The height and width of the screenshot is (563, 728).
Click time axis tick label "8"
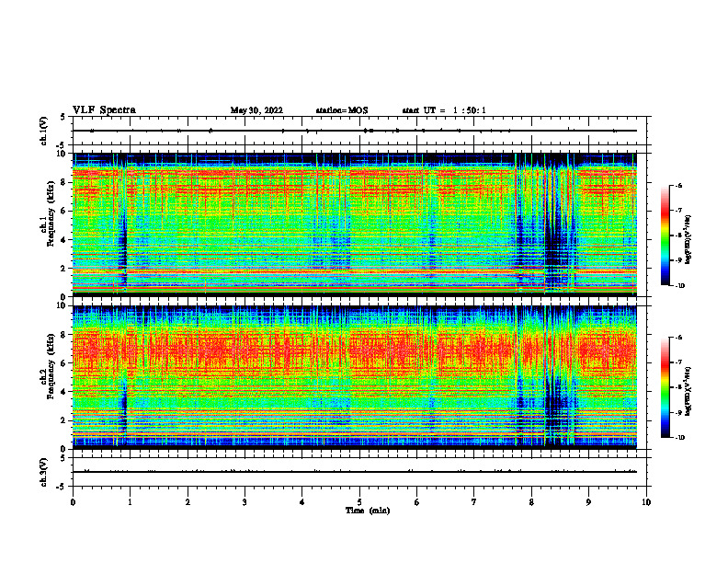[x=531, y=502]
